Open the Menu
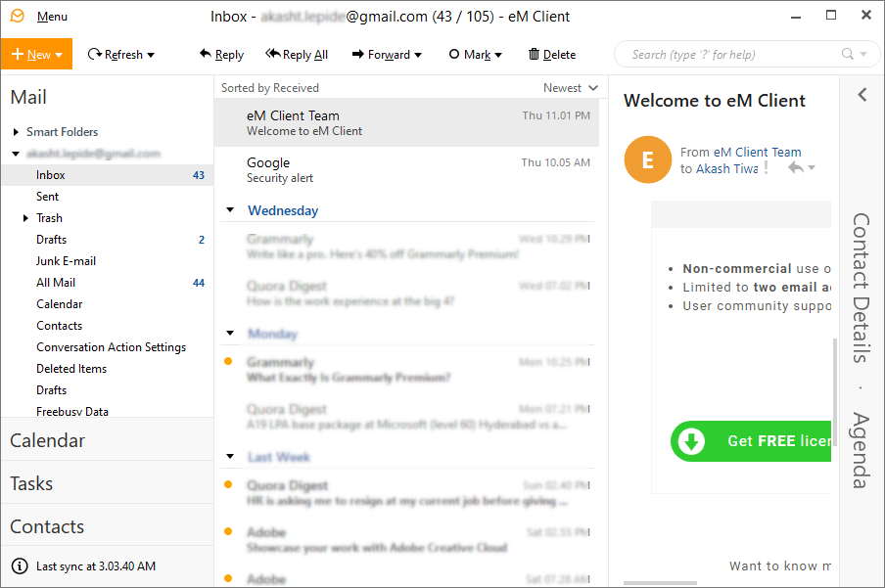This screenshot has height=588, width=885. click(x=52, y=17)
